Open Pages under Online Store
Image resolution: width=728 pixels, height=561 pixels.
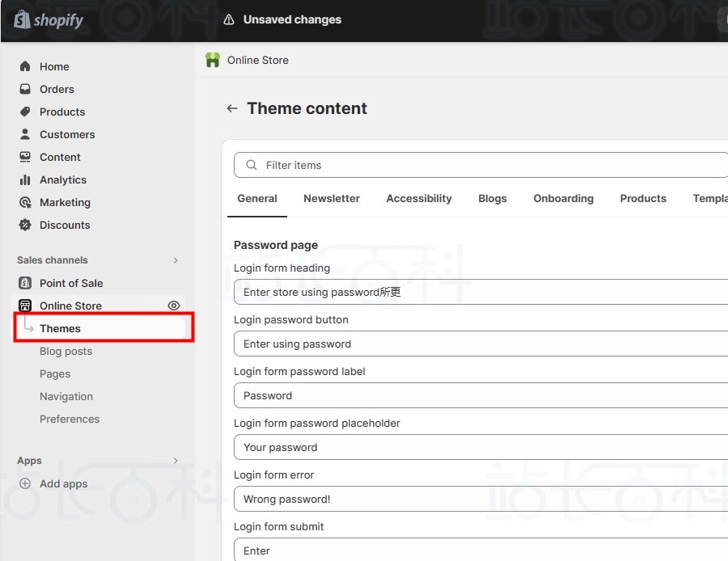click(x=55, y=373)
